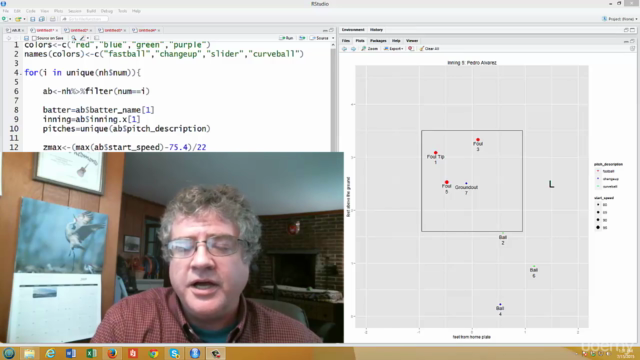Maximize the source editor pane
640x360 pixels.
coord(331,30)
